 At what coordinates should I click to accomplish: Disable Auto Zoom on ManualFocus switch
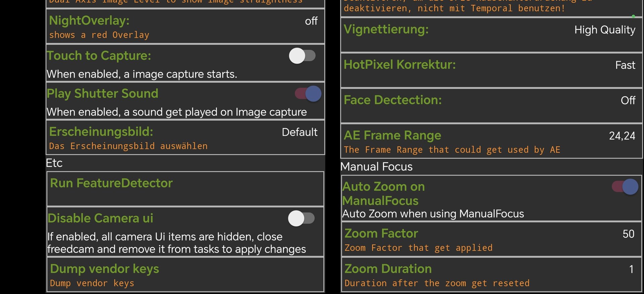[625, 187]
